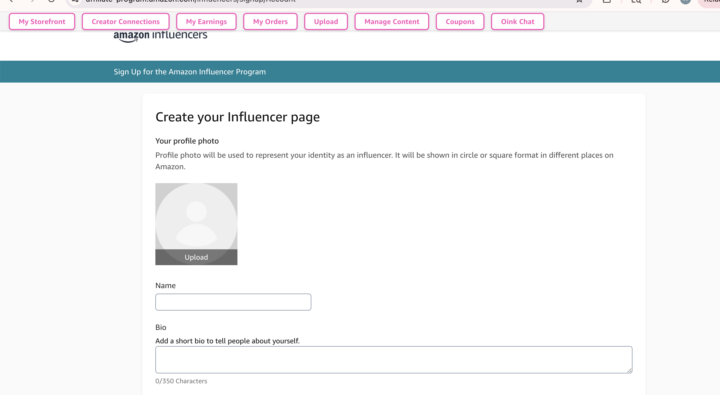View My Orders
The height and width of the screenshot is (395, 720).
(x=270, y=22)
